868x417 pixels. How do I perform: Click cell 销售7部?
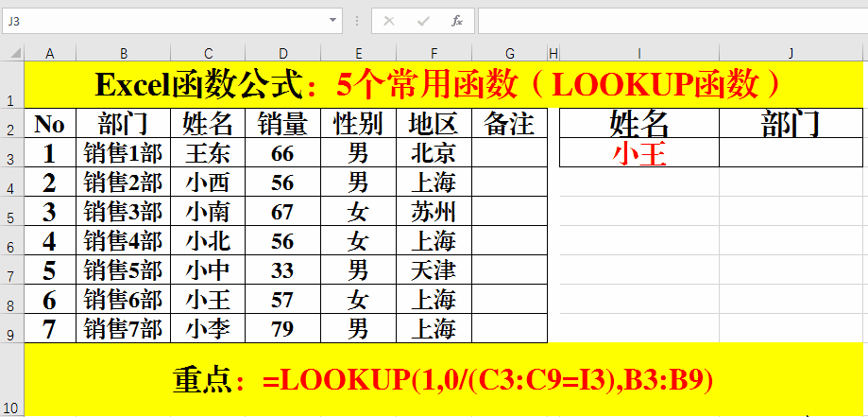(123, 329)
